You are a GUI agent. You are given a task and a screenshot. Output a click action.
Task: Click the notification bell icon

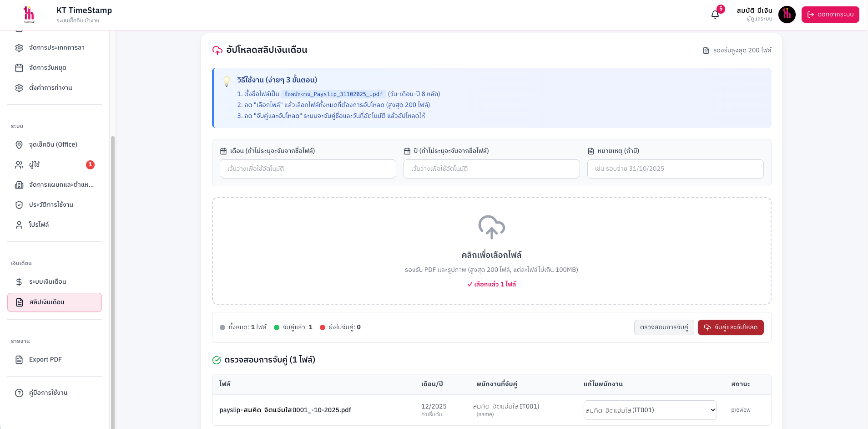tap(715, 15)
